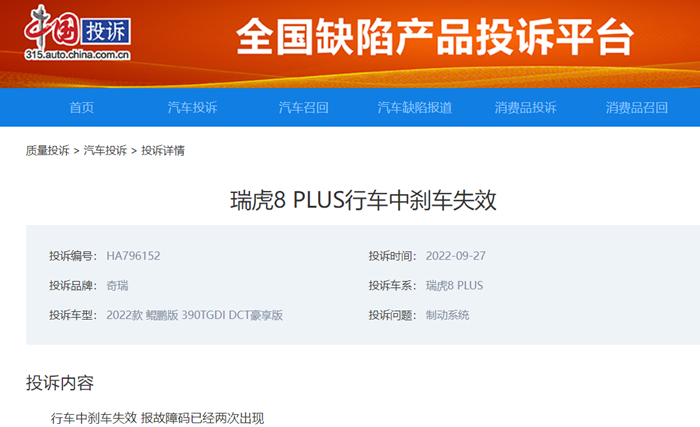Screen dimensions: 700x427
Task: Click the 315.auto.china.com.cn URL text under logo
Action: pos(77,55)
